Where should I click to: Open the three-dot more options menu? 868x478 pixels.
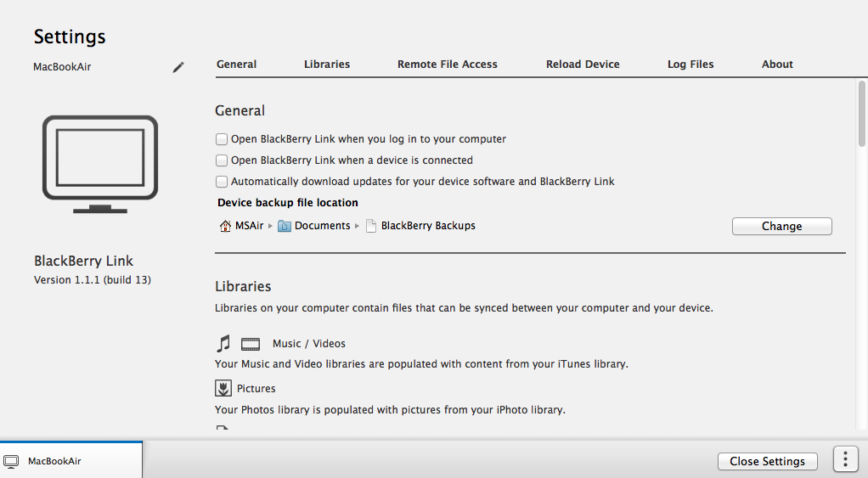click(x=845, y=459)
